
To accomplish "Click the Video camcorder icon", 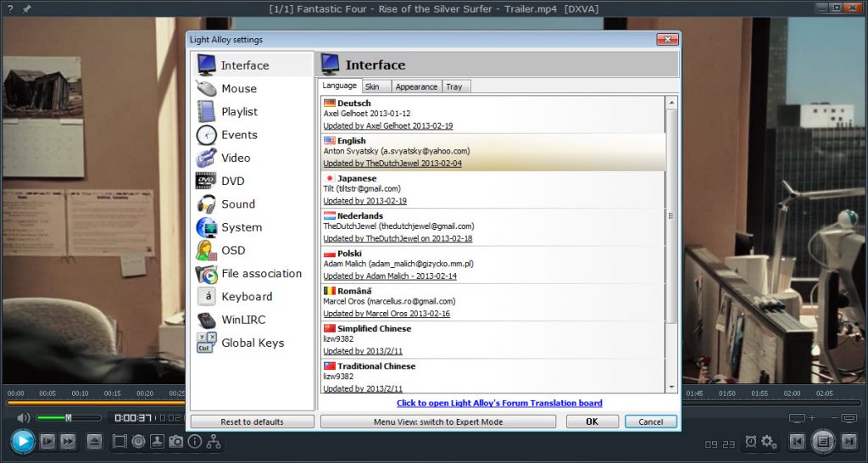I will [207, 158].
